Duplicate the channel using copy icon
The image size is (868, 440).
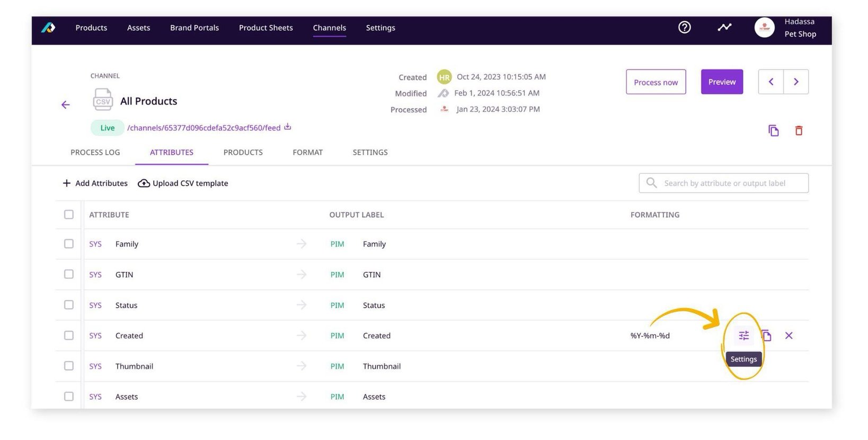[773, 130]
